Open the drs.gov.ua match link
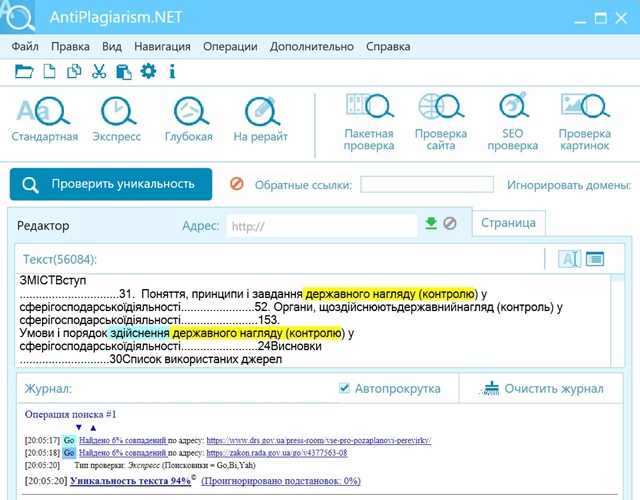 319,440
